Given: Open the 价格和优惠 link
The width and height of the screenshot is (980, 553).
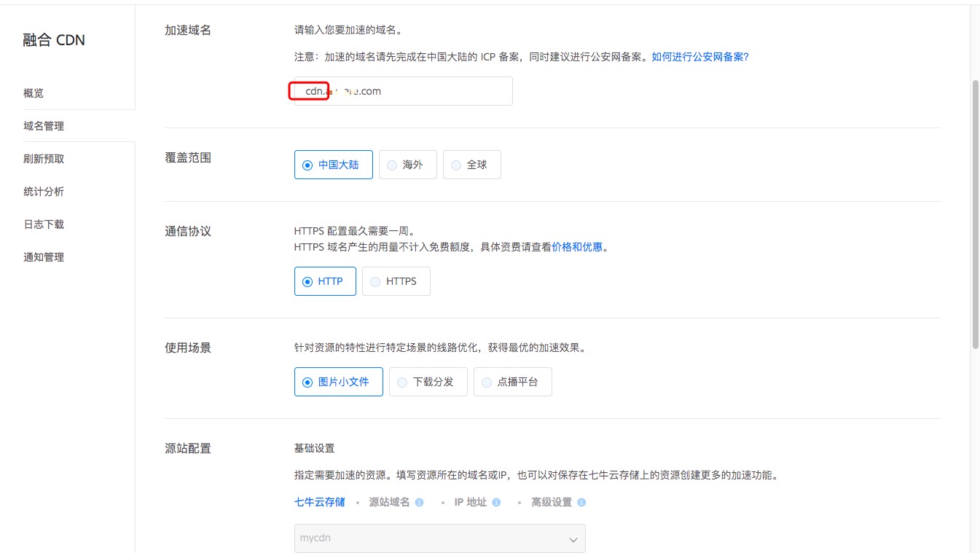Looking at the screenshot, I should point(577,247).
